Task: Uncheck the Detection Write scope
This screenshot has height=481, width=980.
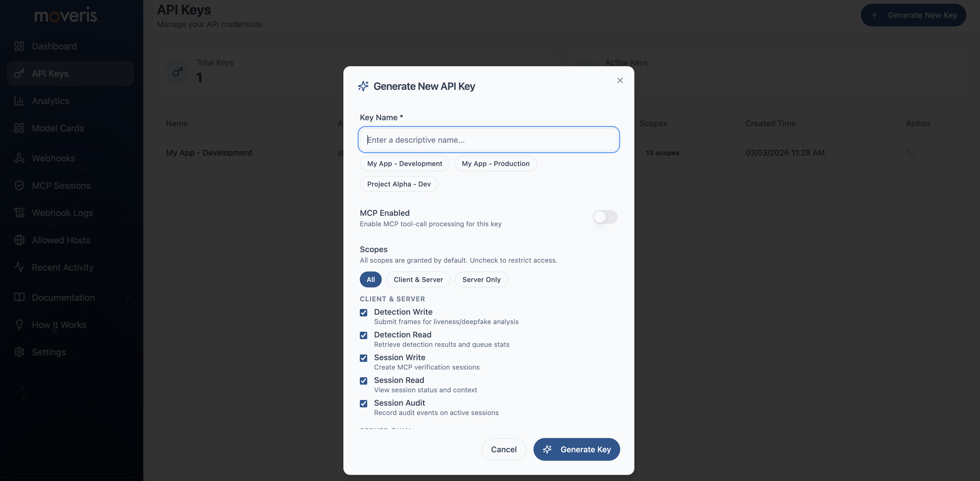Action: pos(364,312)
